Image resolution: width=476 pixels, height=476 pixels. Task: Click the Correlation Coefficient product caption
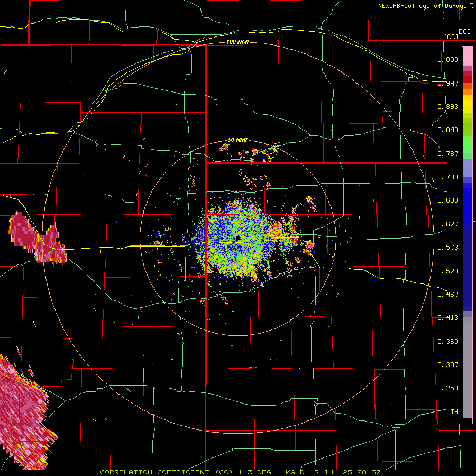pyautogui.click(x=241, y=472)
